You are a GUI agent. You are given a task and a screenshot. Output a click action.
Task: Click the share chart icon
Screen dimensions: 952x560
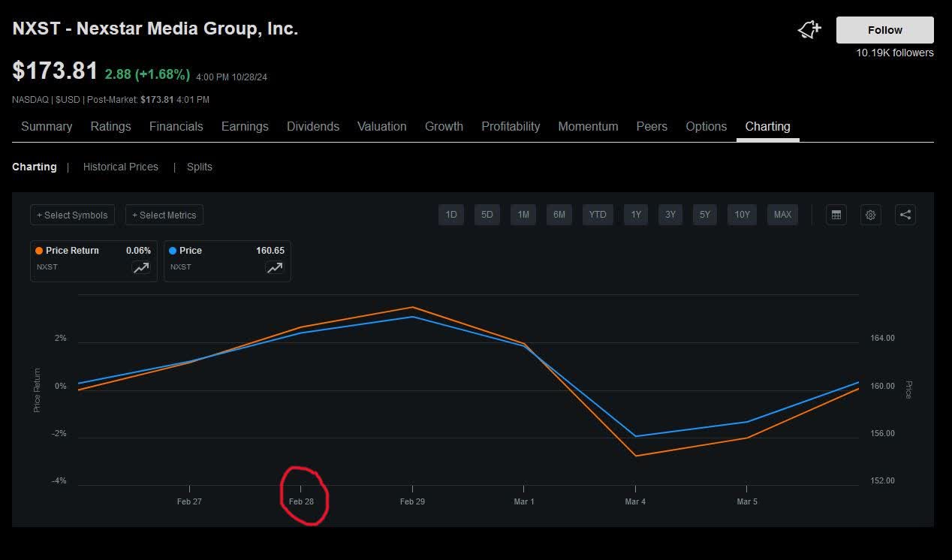(905, 215)
